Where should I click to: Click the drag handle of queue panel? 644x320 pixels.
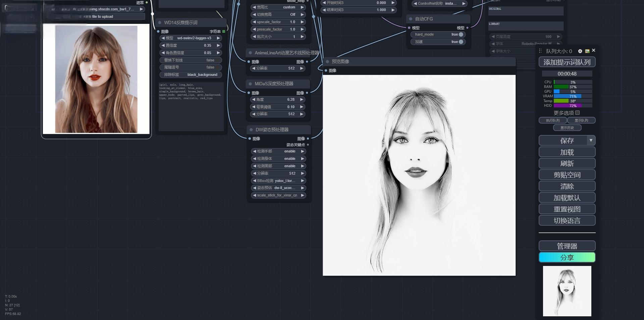[x=540, y=51]
